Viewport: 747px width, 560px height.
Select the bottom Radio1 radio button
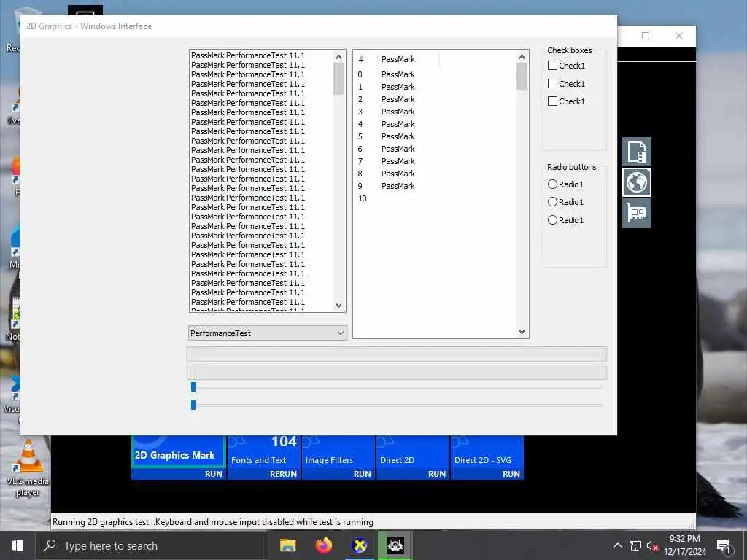point(553,220)
